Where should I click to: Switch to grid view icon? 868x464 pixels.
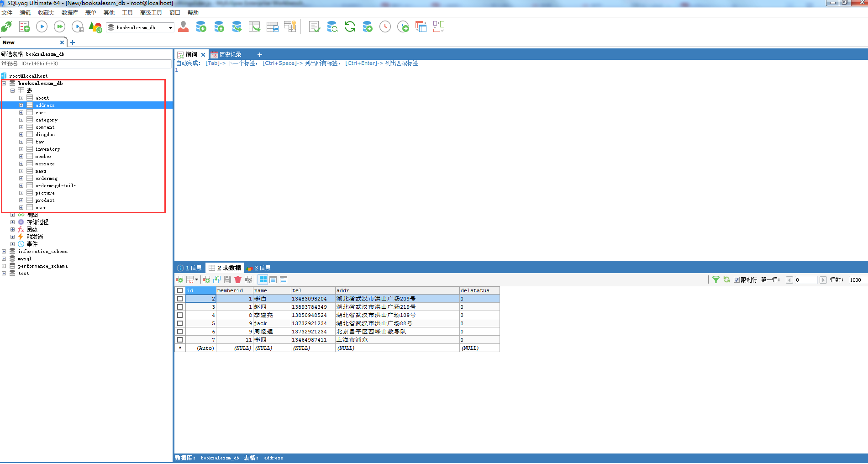click(x=263, y=279)
